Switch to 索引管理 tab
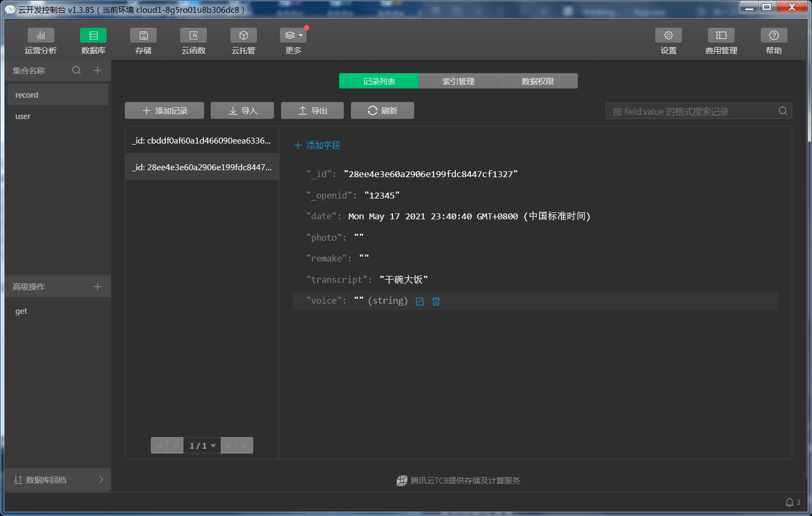The height and width of the screenshot is (516, 812). pos(459,81)
